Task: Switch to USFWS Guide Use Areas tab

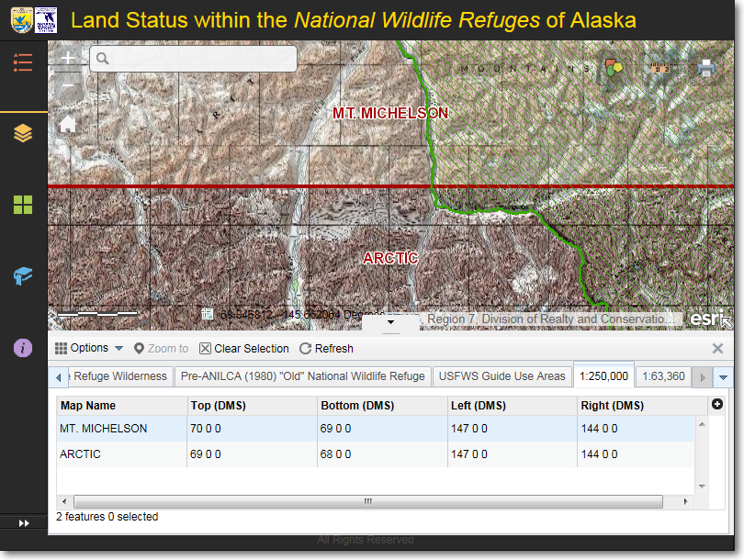Action: (x=502, y=375)
